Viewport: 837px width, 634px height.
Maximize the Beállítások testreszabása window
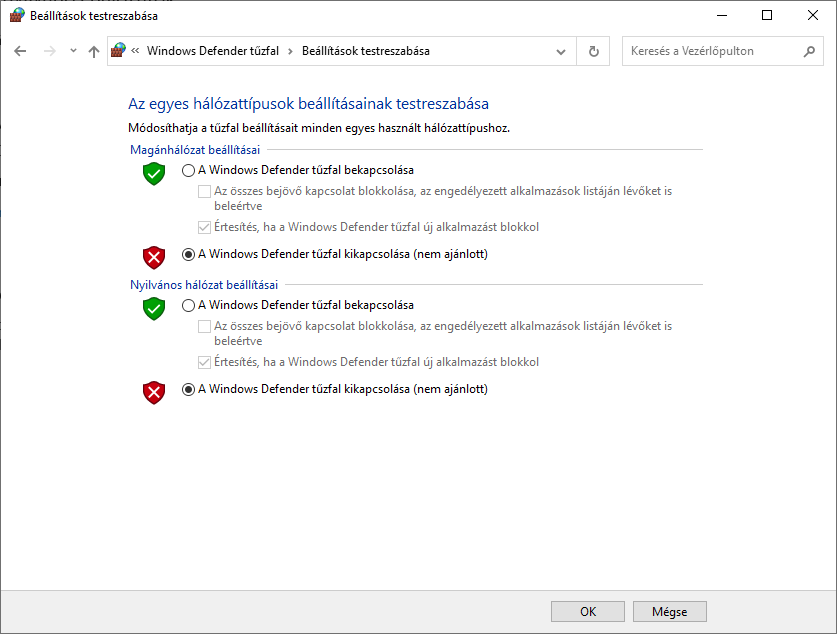point(767,15)
